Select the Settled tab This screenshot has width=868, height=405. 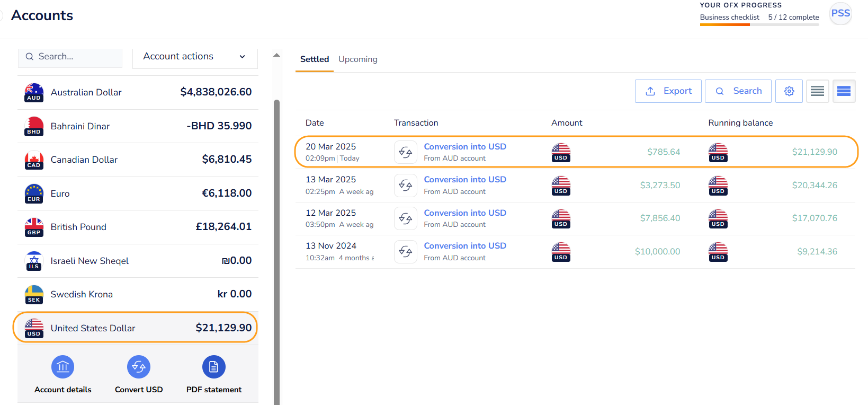(315, 59)
